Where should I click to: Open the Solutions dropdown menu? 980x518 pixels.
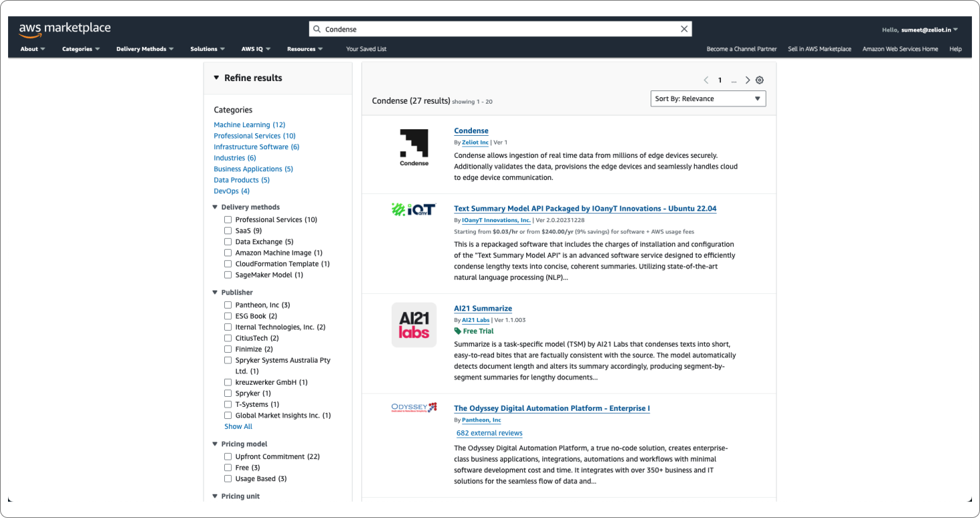[208, 49]
